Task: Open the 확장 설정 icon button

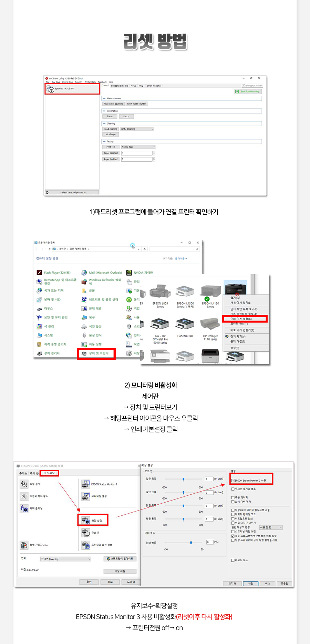Action: coord(86,520)
